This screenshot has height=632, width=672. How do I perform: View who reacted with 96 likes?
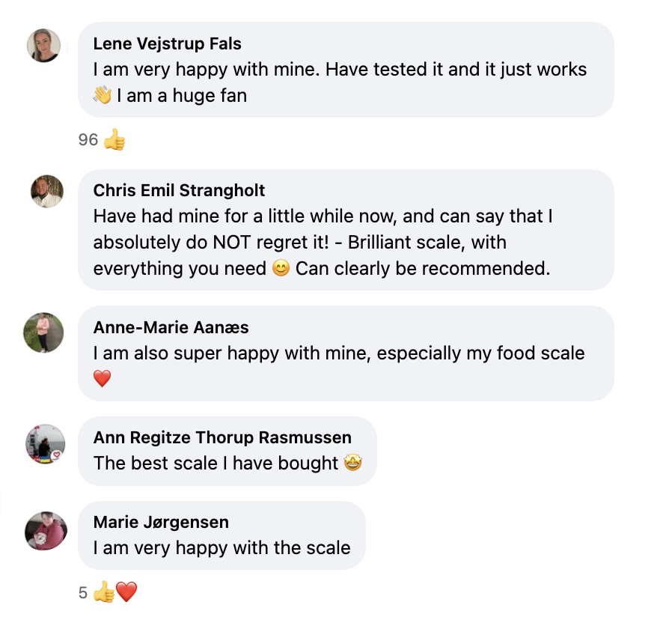tap(89, 139)
